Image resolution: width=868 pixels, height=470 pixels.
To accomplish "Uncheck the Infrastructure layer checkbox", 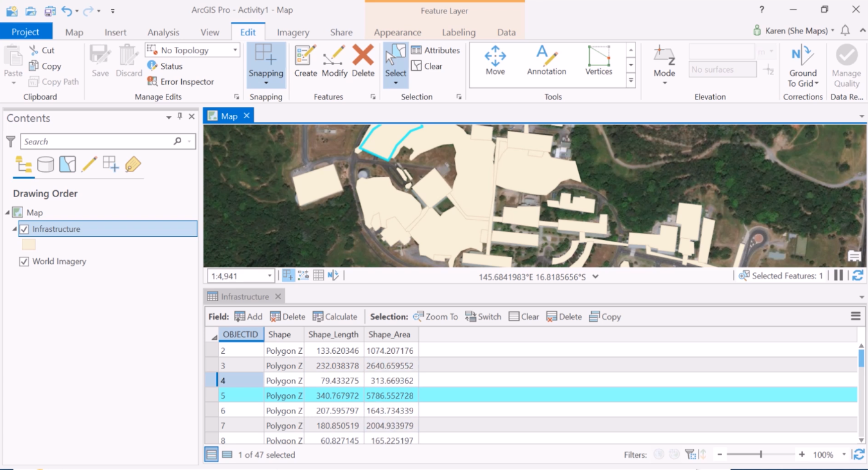I will 24,229.
